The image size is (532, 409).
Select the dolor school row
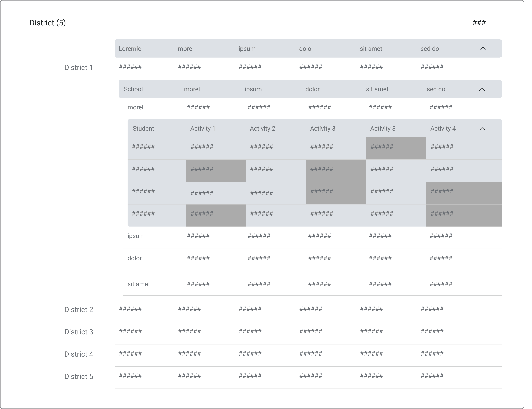[134, 258]
